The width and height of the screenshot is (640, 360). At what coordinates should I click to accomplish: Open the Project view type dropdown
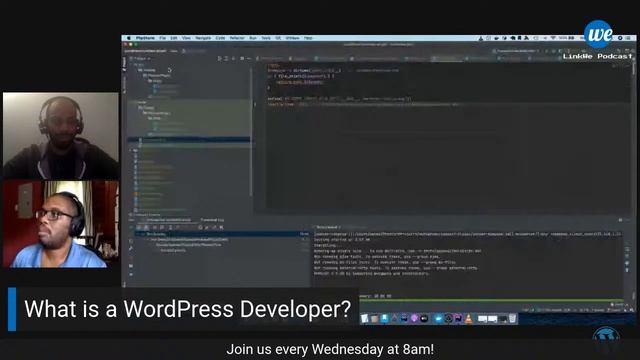click(x=141, y=59)
